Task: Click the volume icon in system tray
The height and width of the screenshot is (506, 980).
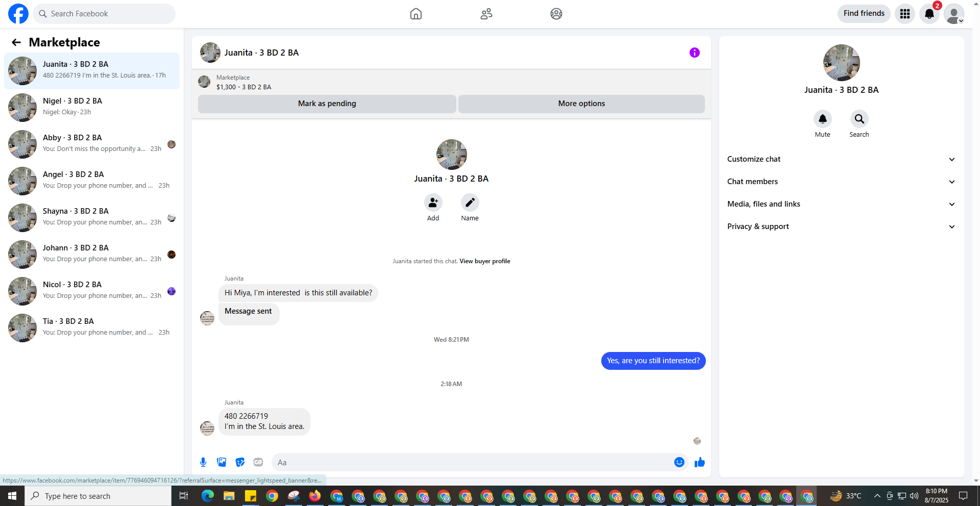Action: coord(914,496)
